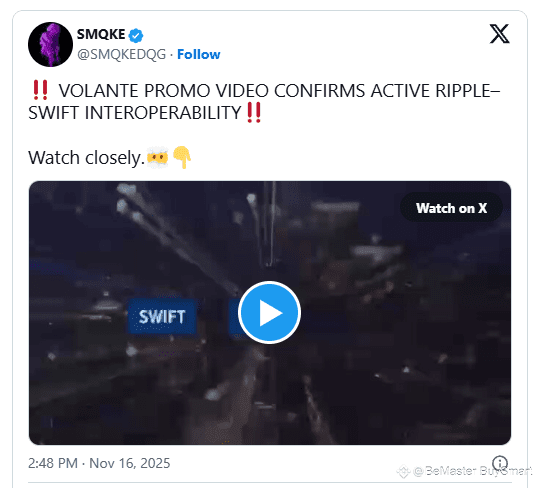Click the SWIFT label in the video

pyautogui.click(x=162, y=316)
